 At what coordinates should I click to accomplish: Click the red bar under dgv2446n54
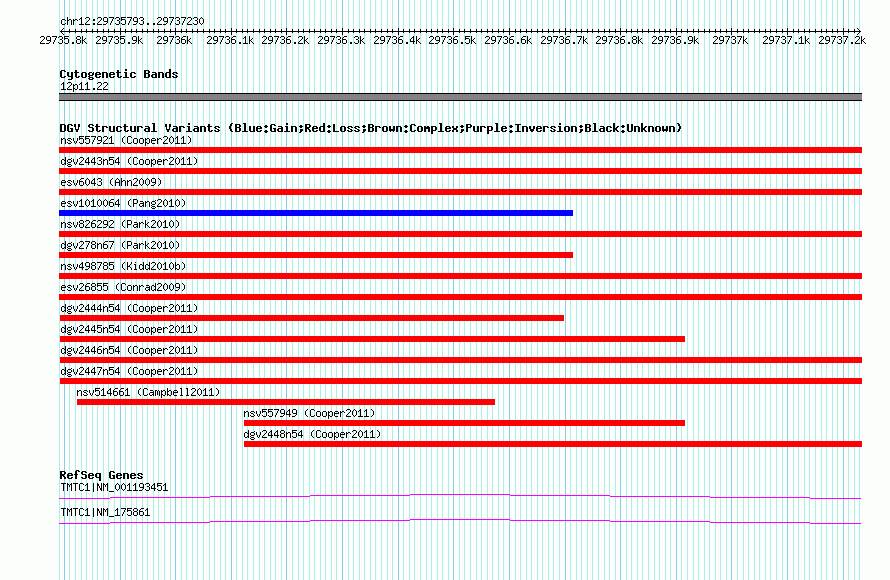click(x=460, y=360)
